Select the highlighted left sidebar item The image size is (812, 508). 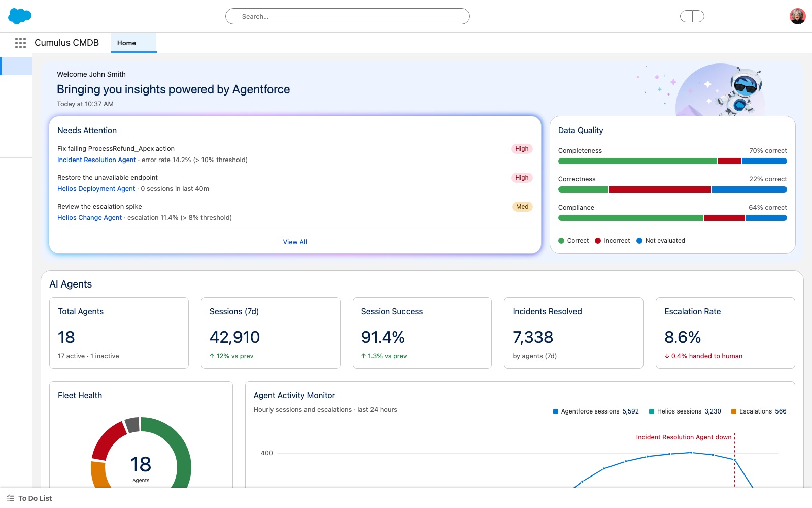click(x=16, y=66)
